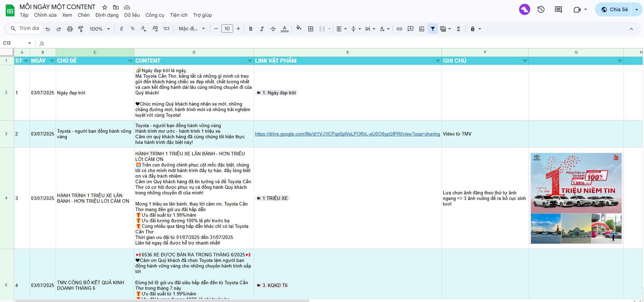Toggle the filter button in the toolbar
644x302 pixels.
coord(432,29)
